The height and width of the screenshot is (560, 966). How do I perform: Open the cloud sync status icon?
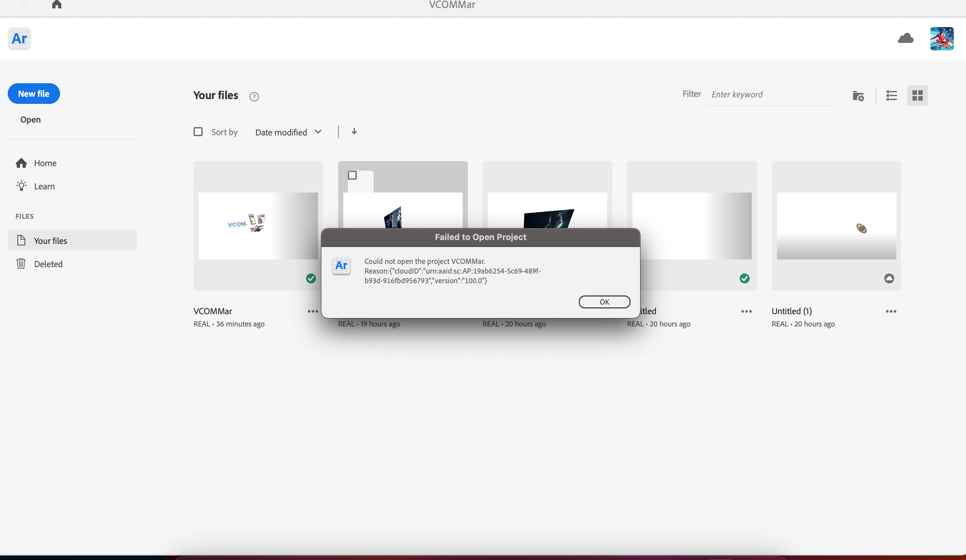click(905, 38)
